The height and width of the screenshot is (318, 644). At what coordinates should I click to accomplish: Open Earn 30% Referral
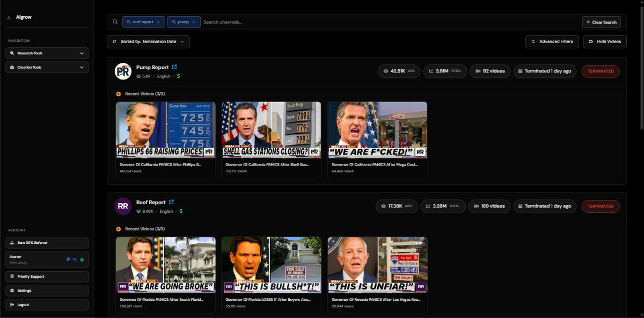point(47,243)
